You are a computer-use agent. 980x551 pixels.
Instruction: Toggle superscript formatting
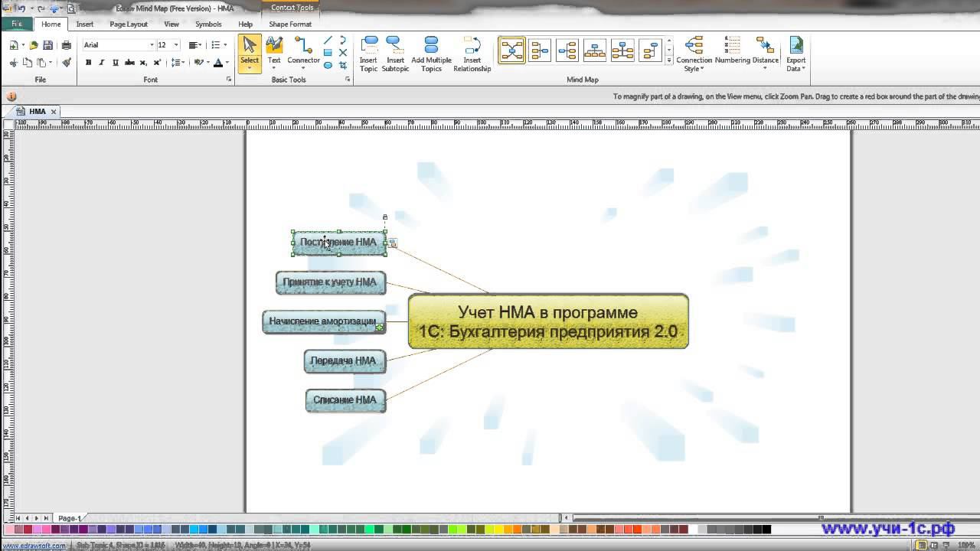[157, 63]
